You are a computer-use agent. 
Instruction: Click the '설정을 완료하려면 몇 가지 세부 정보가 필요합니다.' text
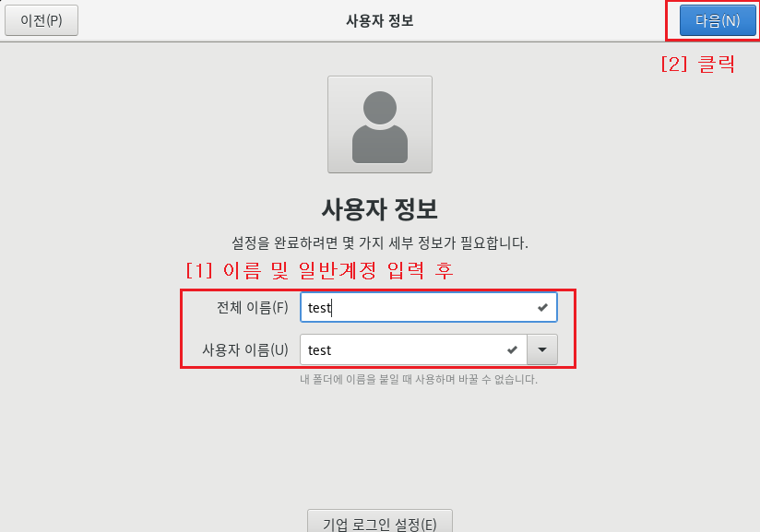[380, 242]
